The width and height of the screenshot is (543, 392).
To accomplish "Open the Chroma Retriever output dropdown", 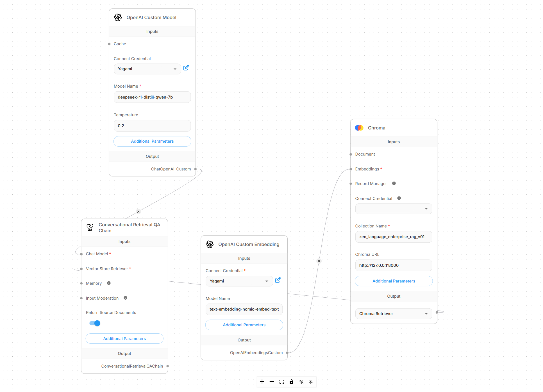I will pos(394,314).
